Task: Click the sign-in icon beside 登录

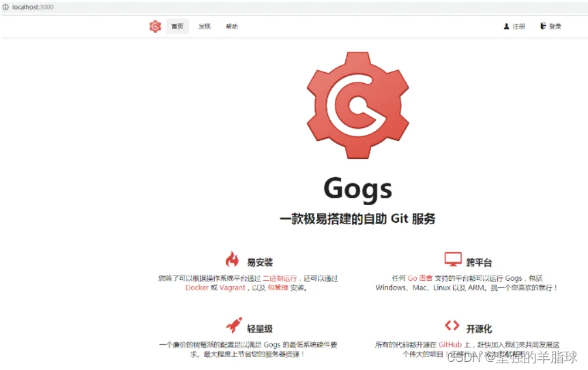Action: click(x=542, y=26)
